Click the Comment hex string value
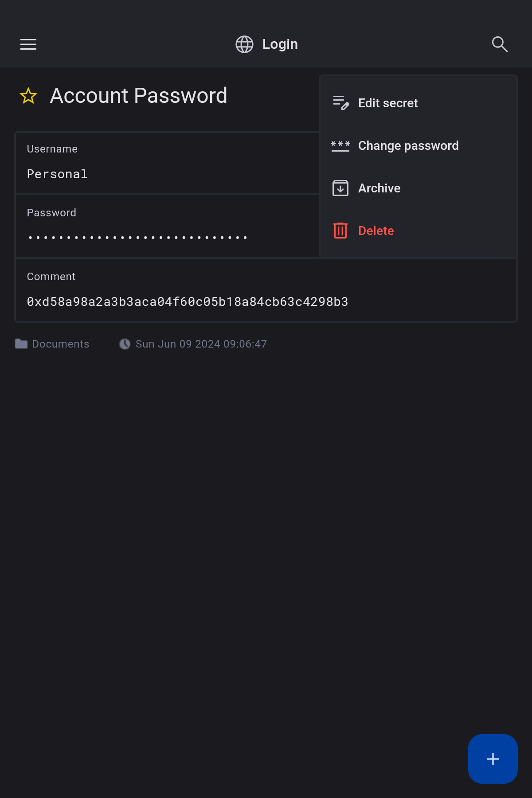The width and height of the screenshot is (532, 798). [x=188, y=301]
